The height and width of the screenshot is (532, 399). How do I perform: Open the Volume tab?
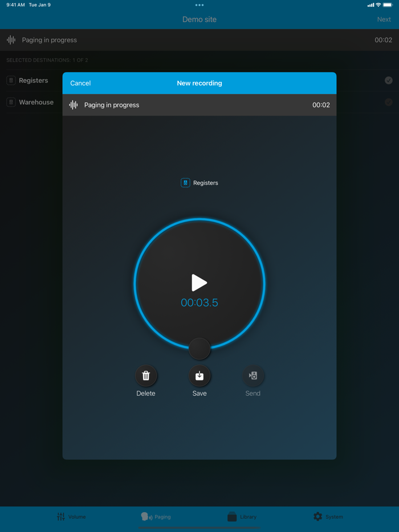click(72, 517)
